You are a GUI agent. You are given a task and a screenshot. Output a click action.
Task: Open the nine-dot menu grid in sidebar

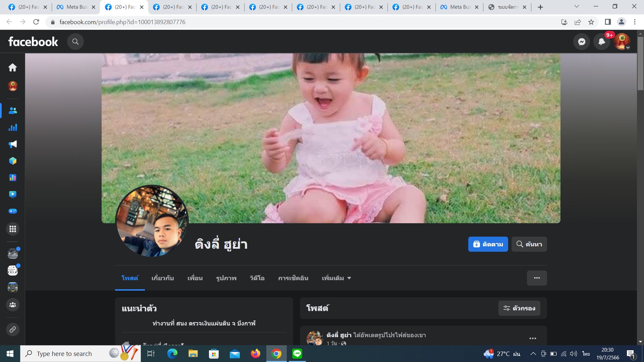point(13,229)
